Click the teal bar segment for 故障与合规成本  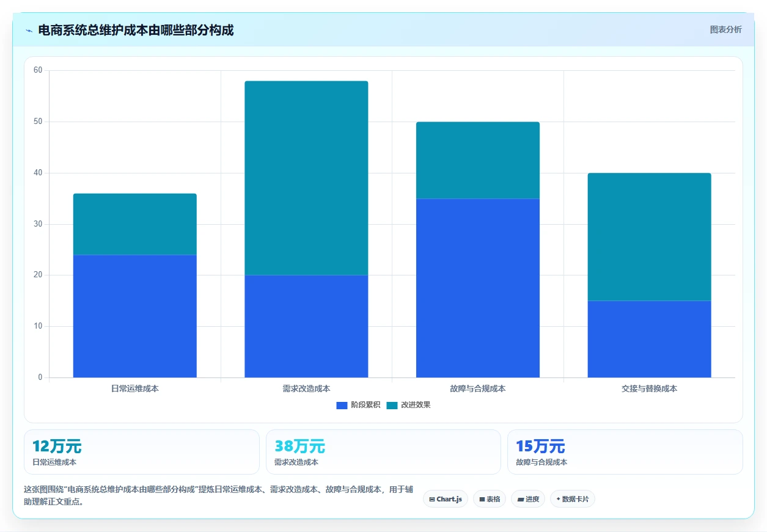(x=478, y=160)
